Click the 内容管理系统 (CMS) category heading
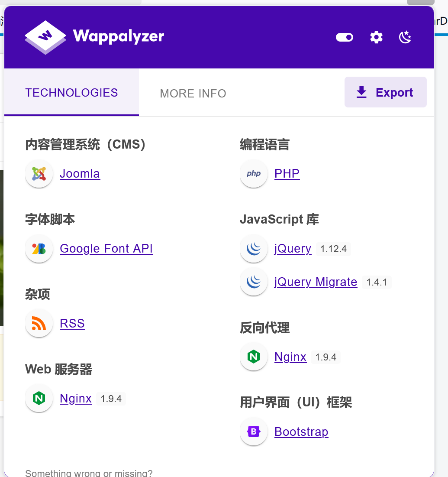448x477 pixels. pos(85,144)
